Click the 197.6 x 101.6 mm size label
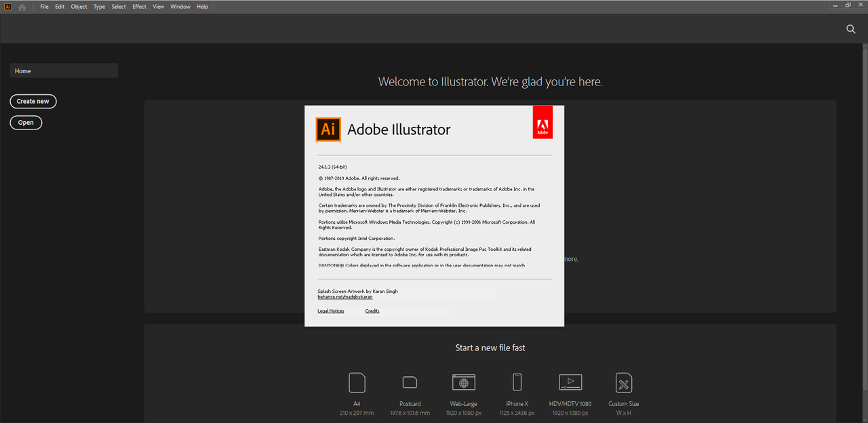The width and height of the screenshot is (868, 423). [410, 413]
